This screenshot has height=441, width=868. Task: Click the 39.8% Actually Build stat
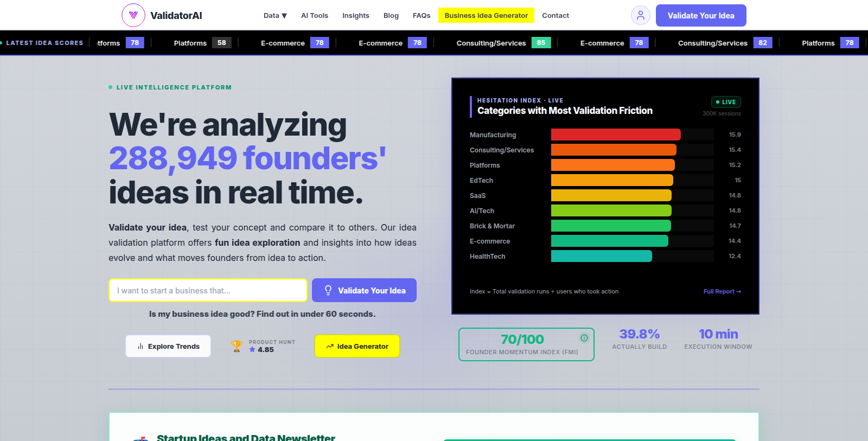[x=640, y=339]
